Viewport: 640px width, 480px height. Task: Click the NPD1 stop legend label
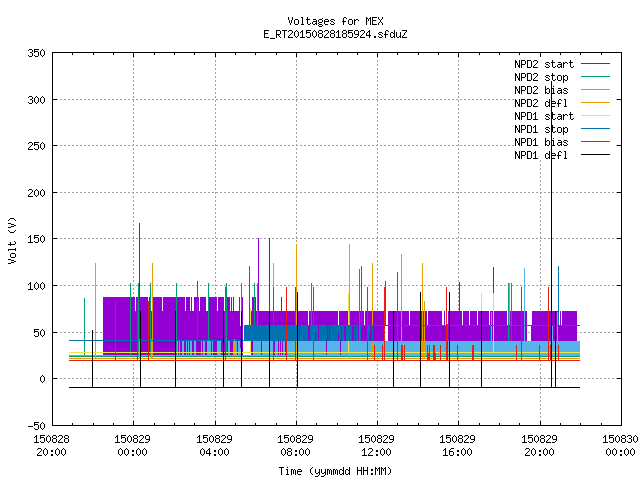(x=541, y=129)
